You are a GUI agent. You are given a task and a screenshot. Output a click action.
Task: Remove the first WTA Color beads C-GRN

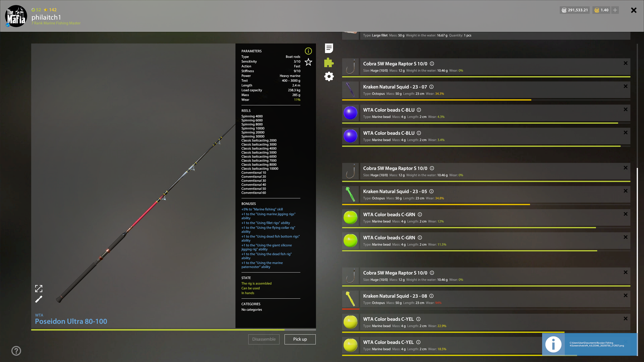[x=625, y=214]
